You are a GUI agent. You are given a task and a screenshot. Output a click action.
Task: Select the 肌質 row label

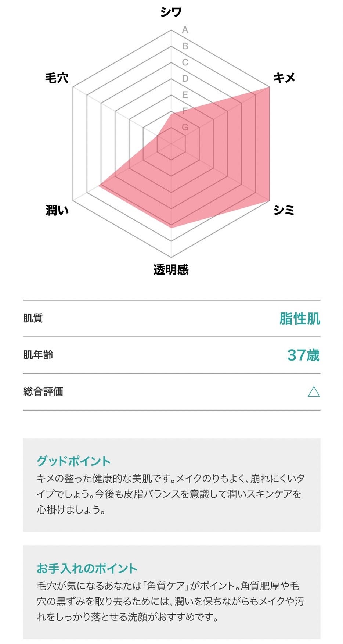[x=33, y=318]
